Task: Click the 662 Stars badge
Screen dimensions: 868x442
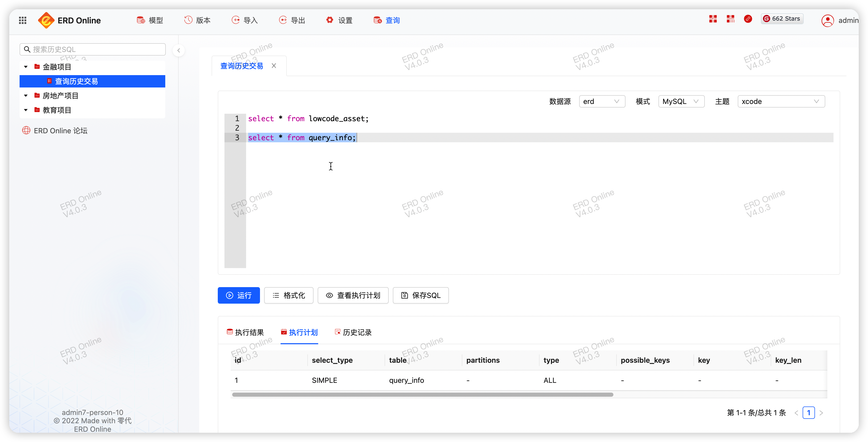Action: pyautogui.click(x=782, y=19)
